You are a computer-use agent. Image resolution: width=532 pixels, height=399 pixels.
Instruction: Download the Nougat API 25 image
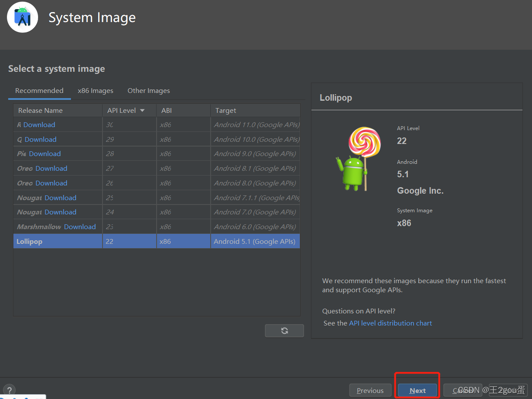click(61, 198)
